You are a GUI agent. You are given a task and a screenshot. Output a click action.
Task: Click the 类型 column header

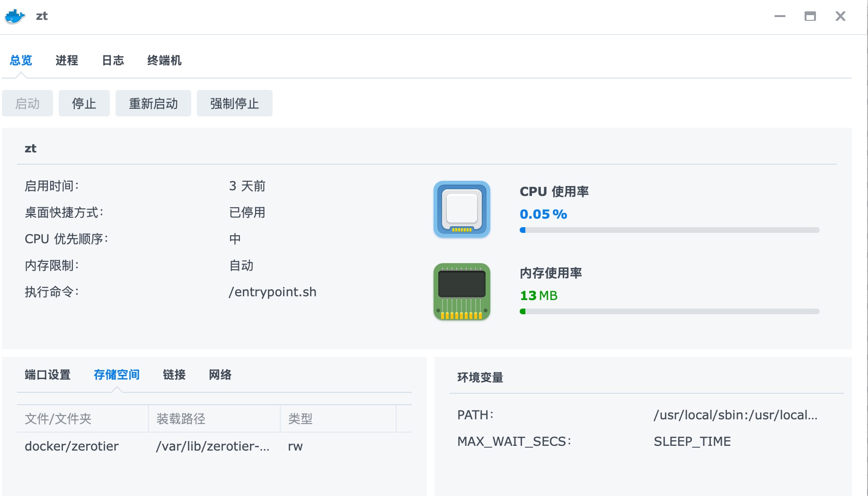tap(338, 418)
